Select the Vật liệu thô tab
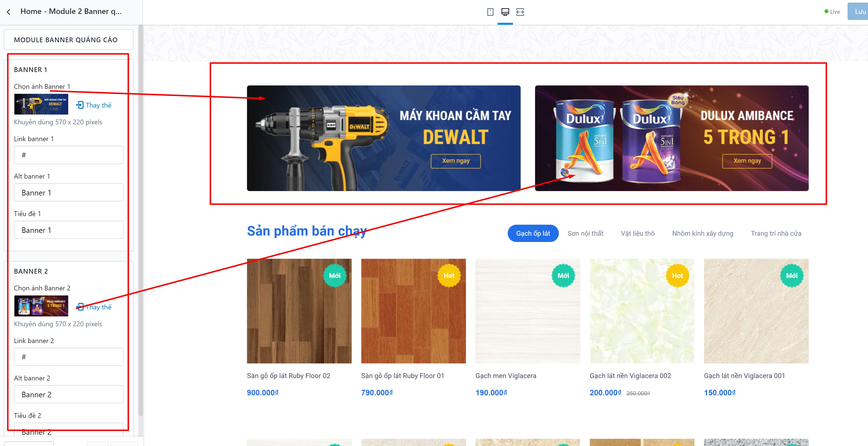 [638, 234]
